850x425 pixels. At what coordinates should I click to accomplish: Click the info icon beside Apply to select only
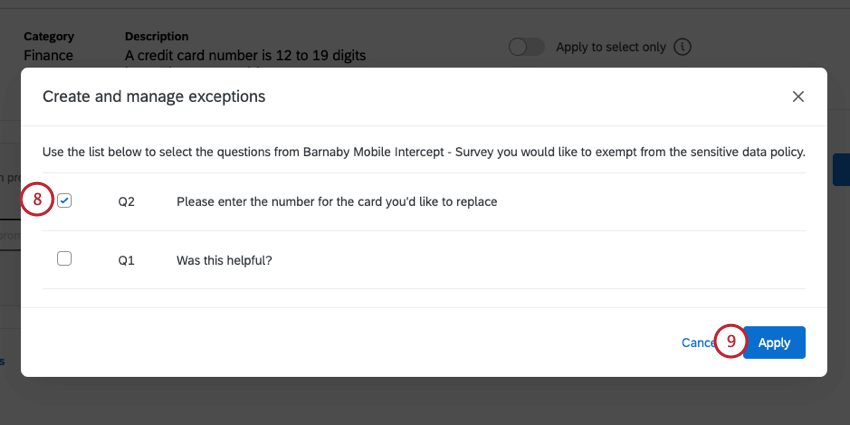coord(683,47)
